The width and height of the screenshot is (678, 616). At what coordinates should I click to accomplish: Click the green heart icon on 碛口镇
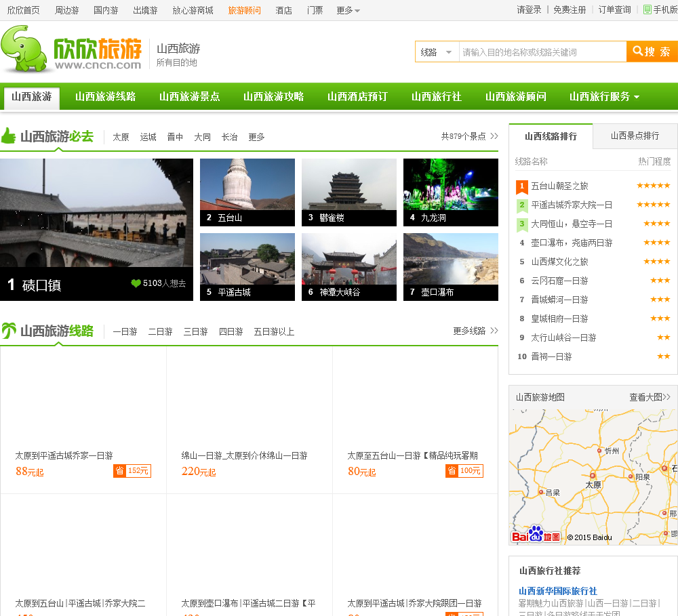click(x=136, y=283)
